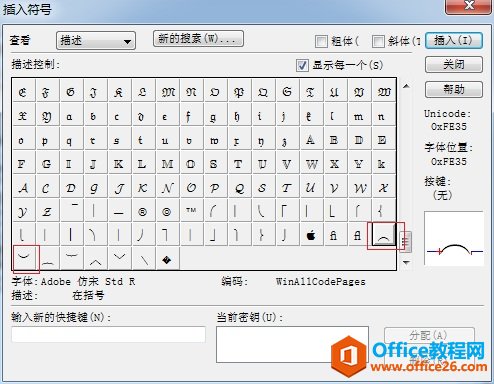Screen dimensions: 494x384
Task: Choose the Fraktur lowercase f symbol
Action: click(192, 116)
